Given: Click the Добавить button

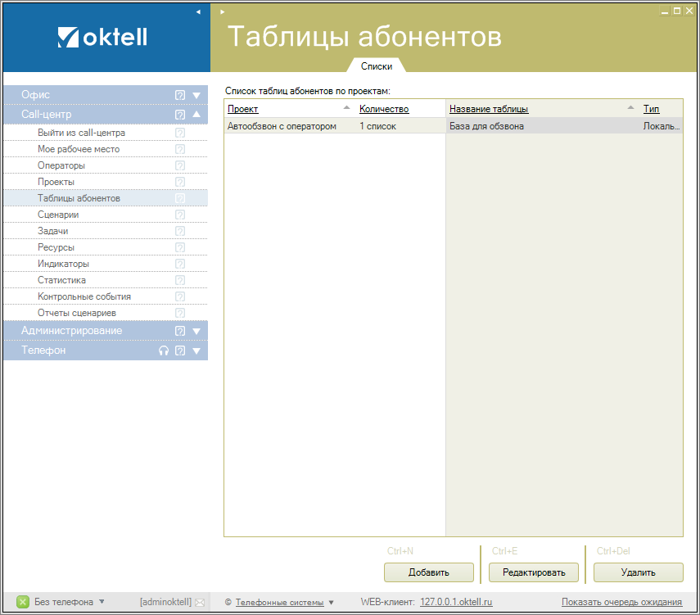Looking at the screenshot, I should point(428,572).
